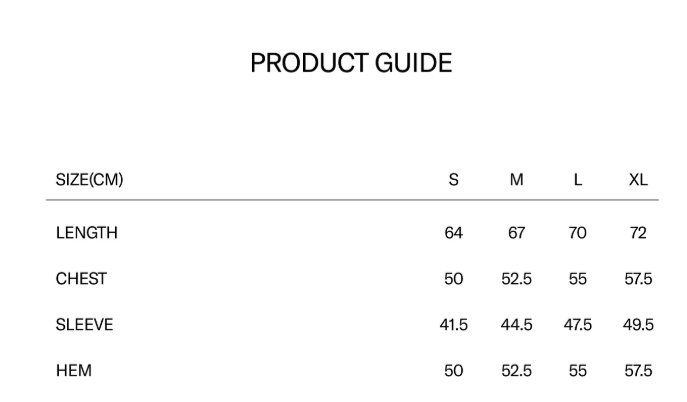This screenshot has height=402, width=687.
Task: Click the chest value for size M
Action: (516, 279)
